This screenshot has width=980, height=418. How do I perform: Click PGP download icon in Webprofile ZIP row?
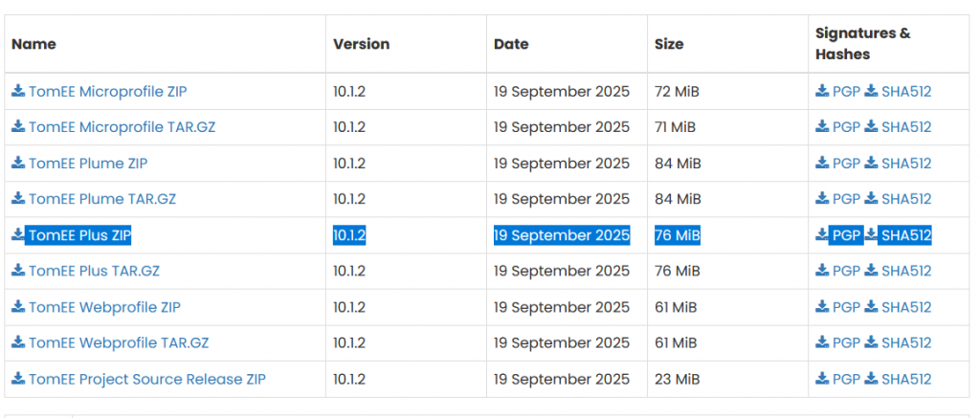point(822,307)
